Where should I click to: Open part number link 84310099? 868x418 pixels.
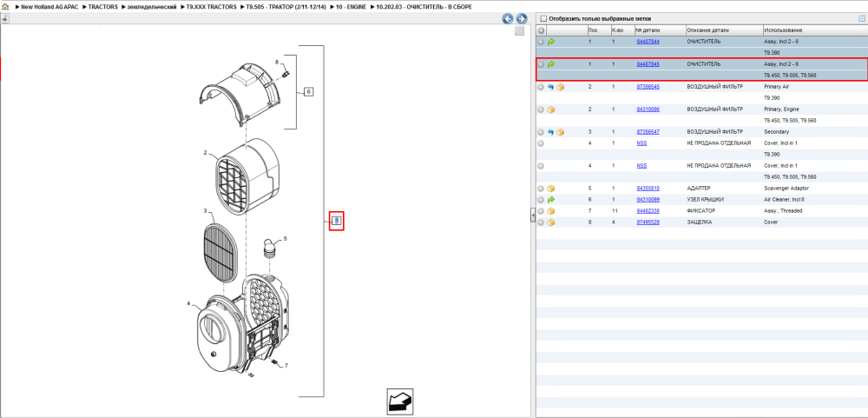[648, 200]
